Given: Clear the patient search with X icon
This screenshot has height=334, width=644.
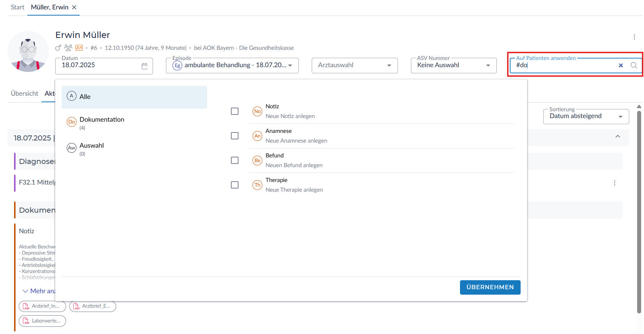Looking at the screenshot, I should point(621,65).
